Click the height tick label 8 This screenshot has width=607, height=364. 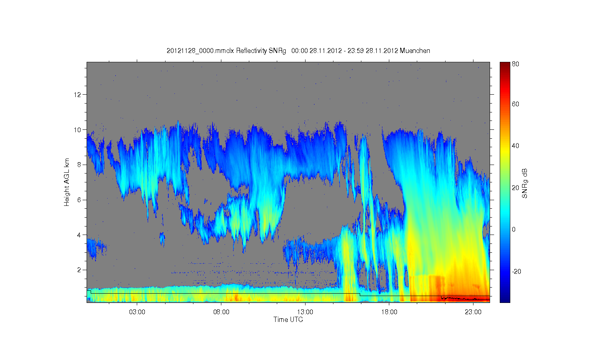(79, 165)
